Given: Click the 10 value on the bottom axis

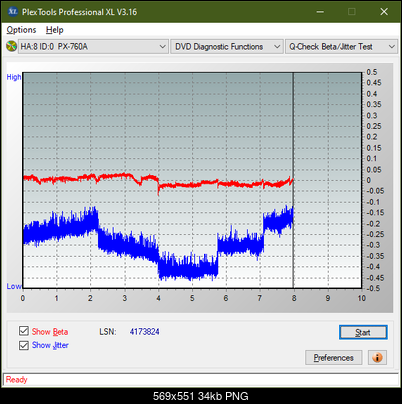Looking at the screenshot, I should pyautogui.click(x=362, y=298).
